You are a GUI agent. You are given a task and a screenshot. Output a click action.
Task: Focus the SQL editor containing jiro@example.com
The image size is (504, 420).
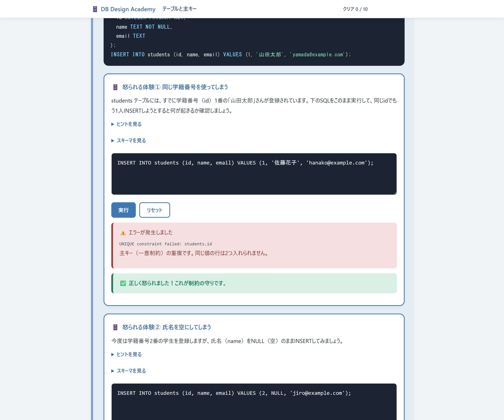click(254, 402)
